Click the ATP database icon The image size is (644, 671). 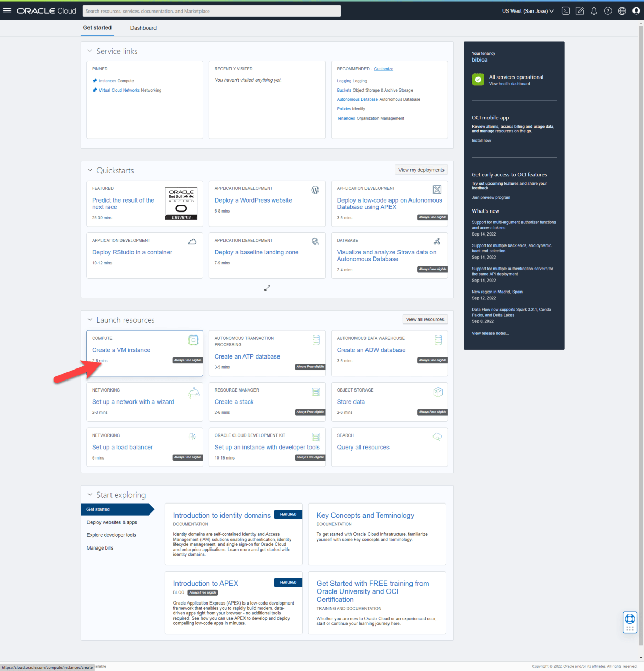click(316, 340)
